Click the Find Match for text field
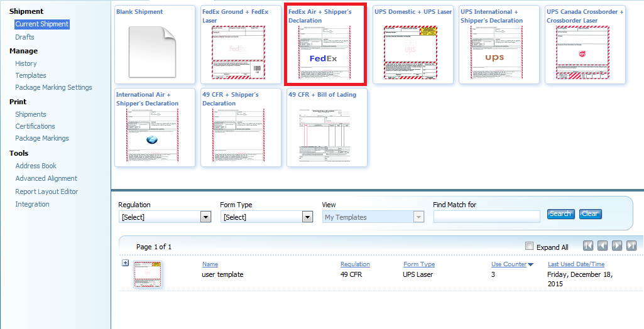Viewport: 644px width, 329px height. tap(486, 217)
